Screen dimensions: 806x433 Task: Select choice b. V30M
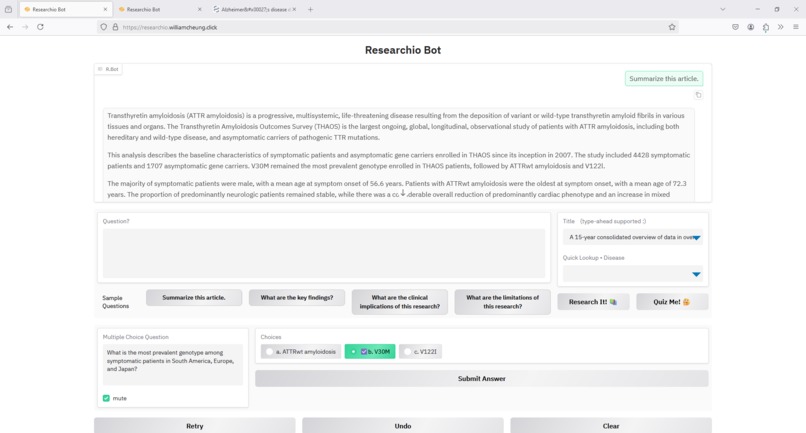[370, 352]
